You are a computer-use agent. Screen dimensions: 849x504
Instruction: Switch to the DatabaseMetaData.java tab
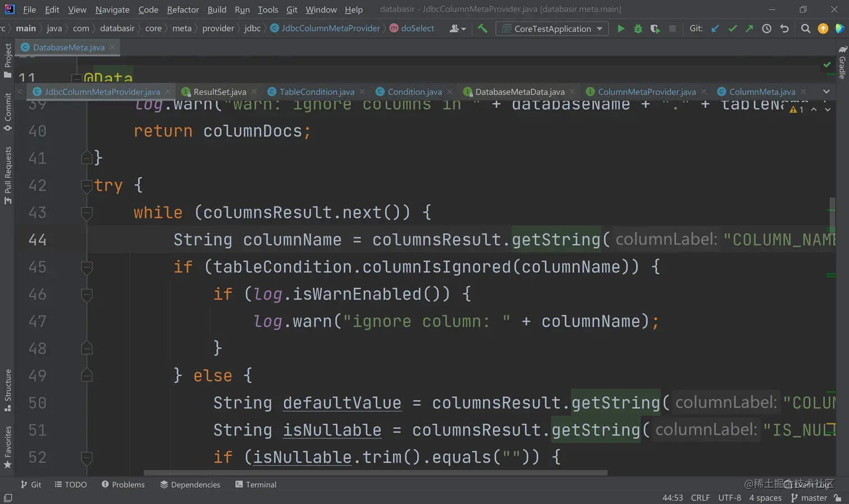click(x=520, y=91)
